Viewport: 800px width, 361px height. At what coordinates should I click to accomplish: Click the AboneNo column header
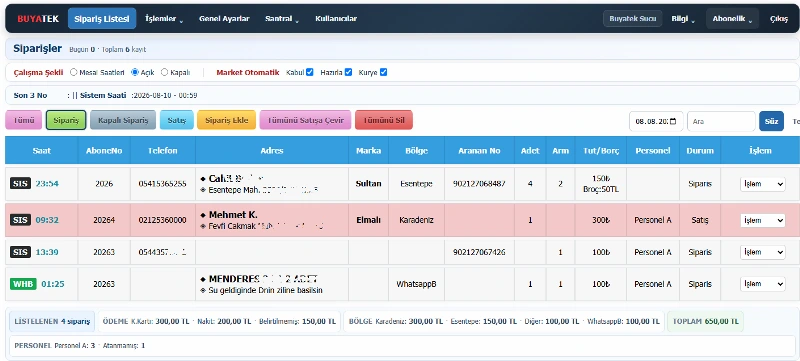pyautogui.click(x=104, y=150)
